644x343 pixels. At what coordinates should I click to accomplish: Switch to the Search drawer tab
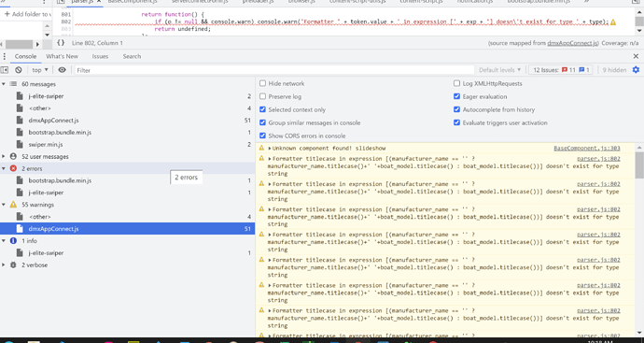click(x=132, y=56)
